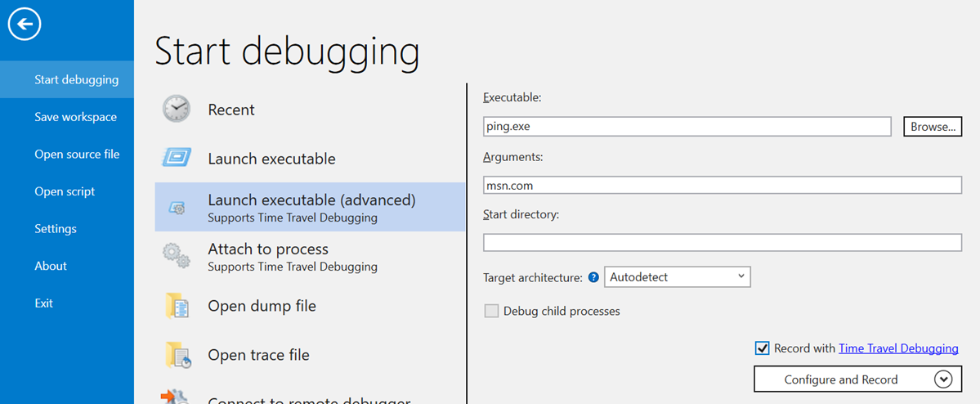Viewport: 980px width, 404px height.
Task: Click the Open dump file icon
Action: (x=177, y=306)
